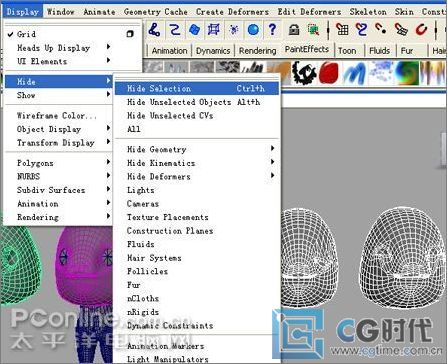The width and height of the screenshot is (447, 364).
Task: Expand the Hide Kinematics submenu arrow
Action: [x=273, y=162]
